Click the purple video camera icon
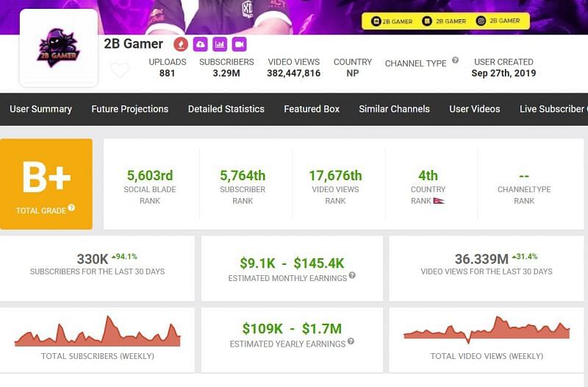 239,44
